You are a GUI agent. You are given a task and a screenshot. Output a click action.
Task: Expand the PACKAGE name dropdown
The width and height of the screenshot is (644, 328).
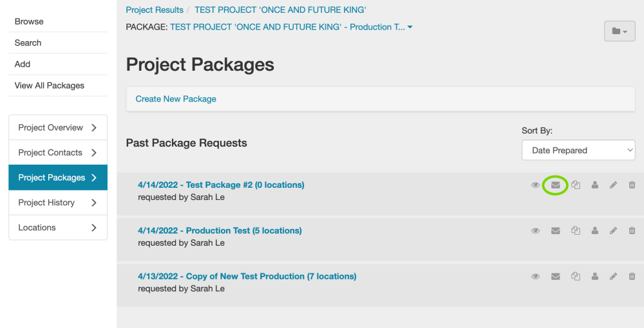pos(410,27)
